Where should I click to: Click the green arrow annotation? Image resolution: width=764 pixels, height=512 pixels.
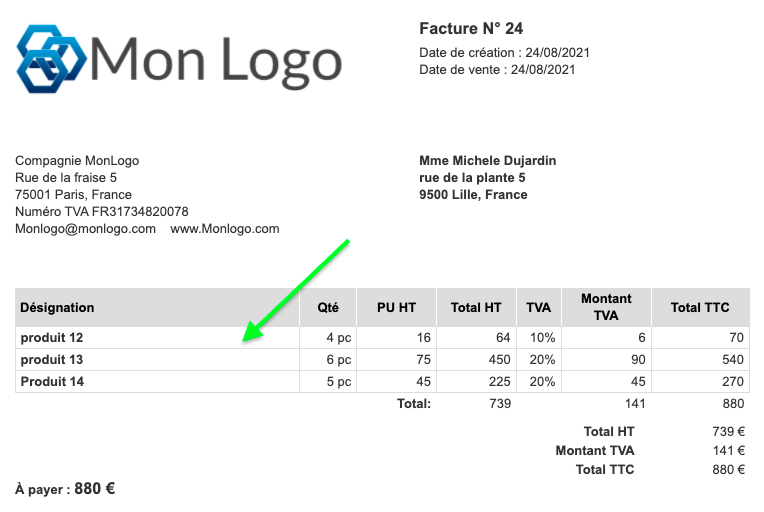click(x=297, y=290)
